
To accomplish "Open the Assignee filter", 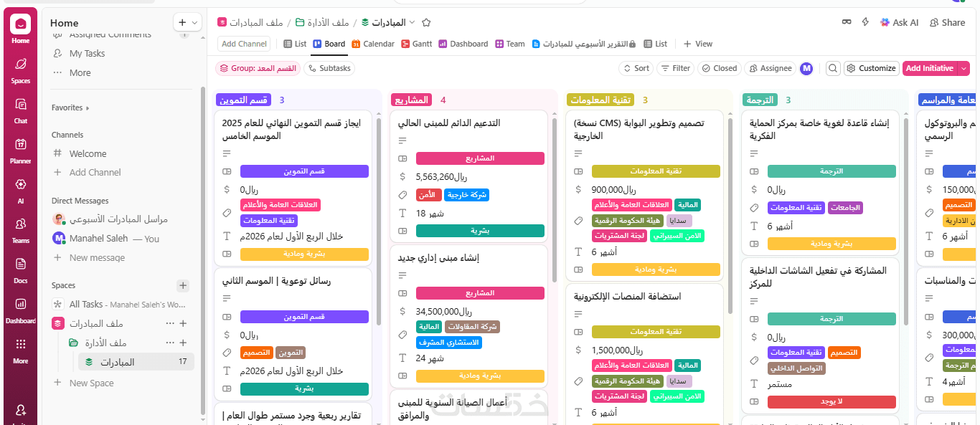I will pos(771,68).
